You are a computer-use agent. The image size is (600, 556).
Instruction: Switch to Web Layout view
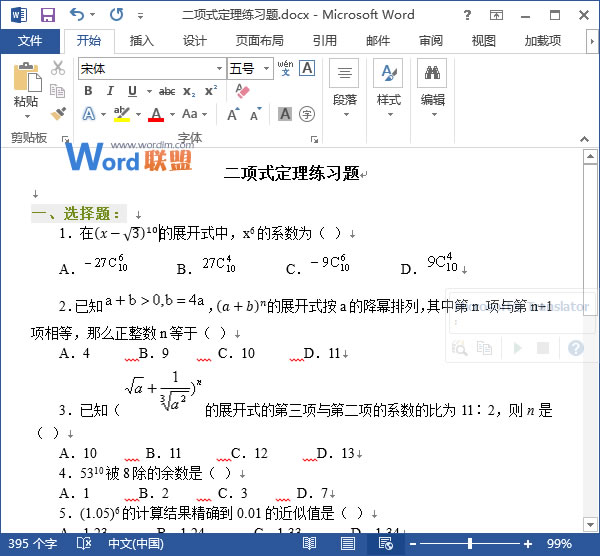click(x=385, y=543)
